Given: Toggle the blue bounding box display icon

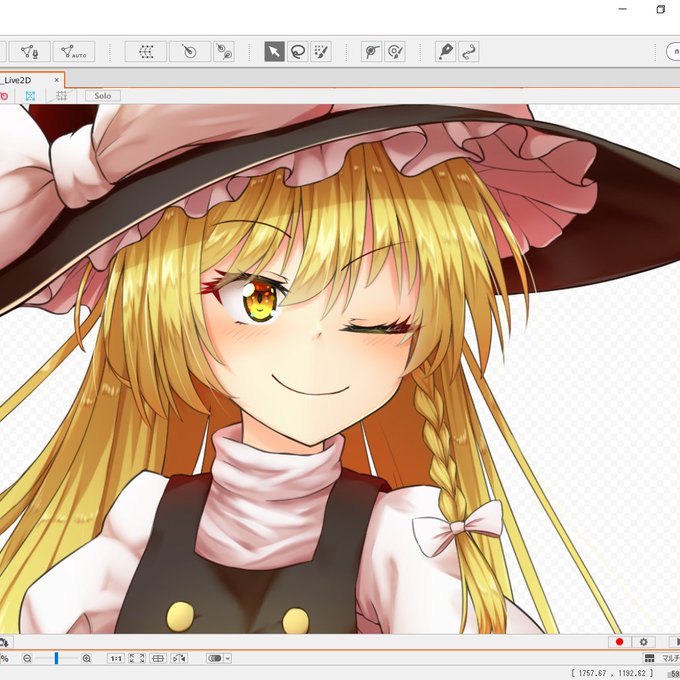Looking at the screenshot, I should click(x=30, y=96).
